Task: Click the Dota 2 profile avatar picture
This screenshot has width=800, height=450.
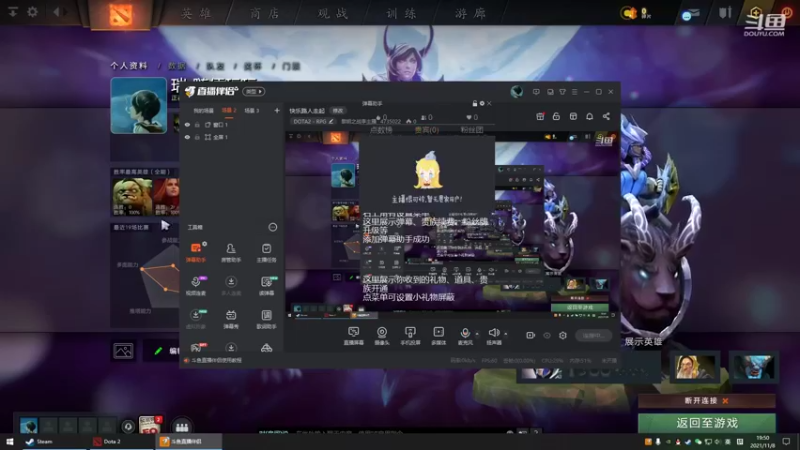Action: point(139,106)
